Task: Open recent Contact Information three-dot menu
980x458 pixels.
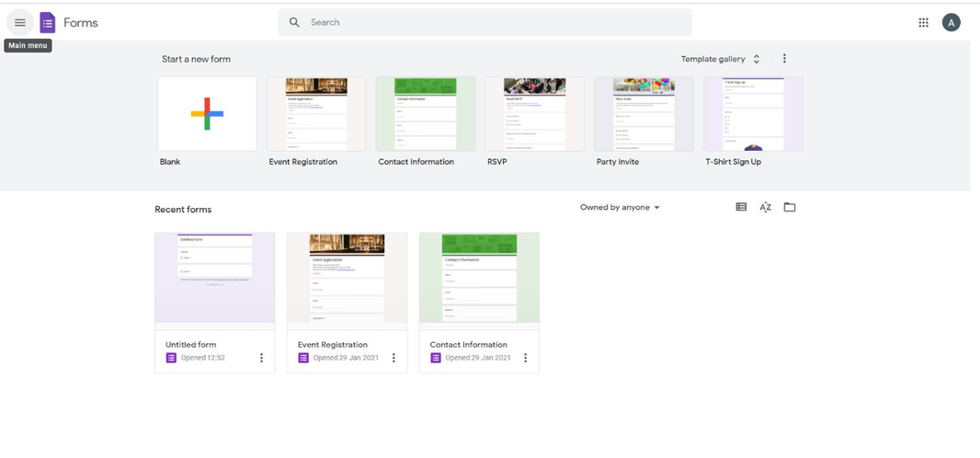Action: pyautogui.click(x=526, y=358)
